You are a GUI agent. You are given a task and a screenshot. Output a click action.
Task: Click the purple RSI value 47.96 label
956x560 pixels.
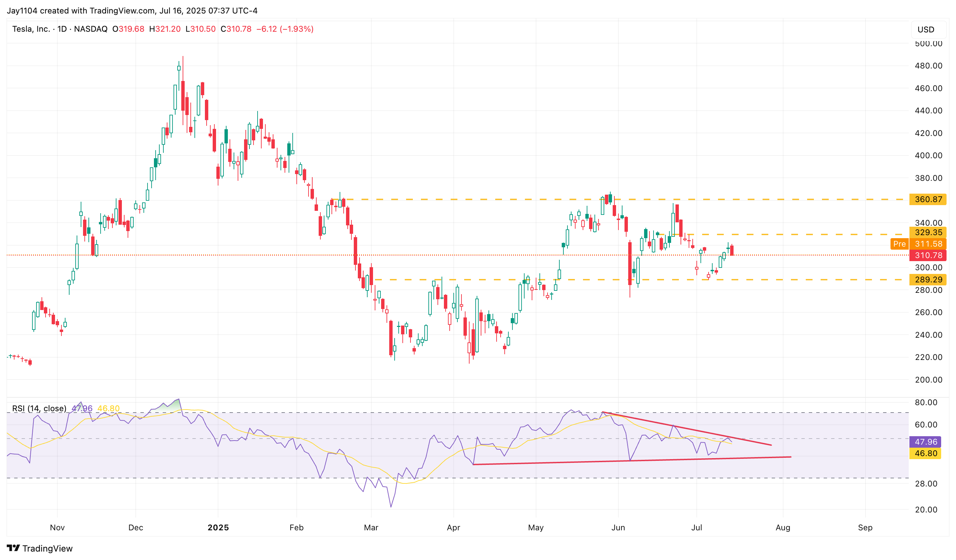925,442
